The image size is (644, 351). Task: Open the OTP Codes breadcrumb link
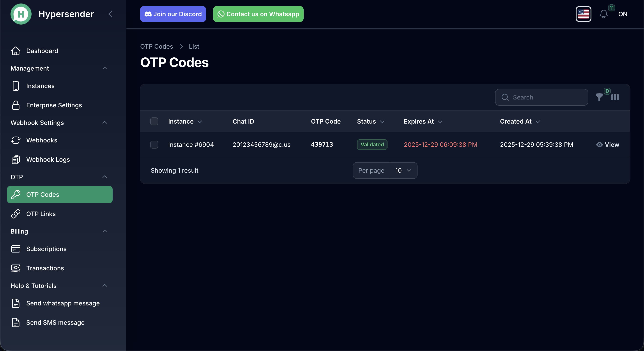click(156, 46)
